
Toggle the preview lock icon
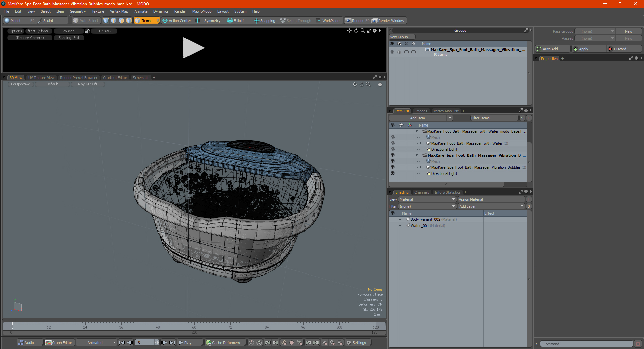(87, 31)
